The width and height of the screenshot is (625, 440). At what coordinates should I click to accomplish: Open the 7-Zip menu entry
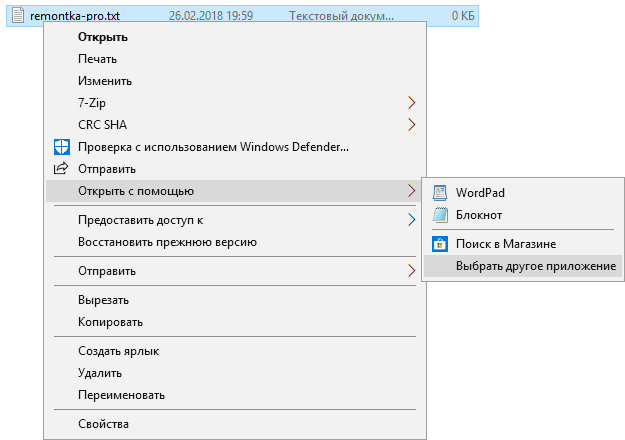[x=235, y=103]
